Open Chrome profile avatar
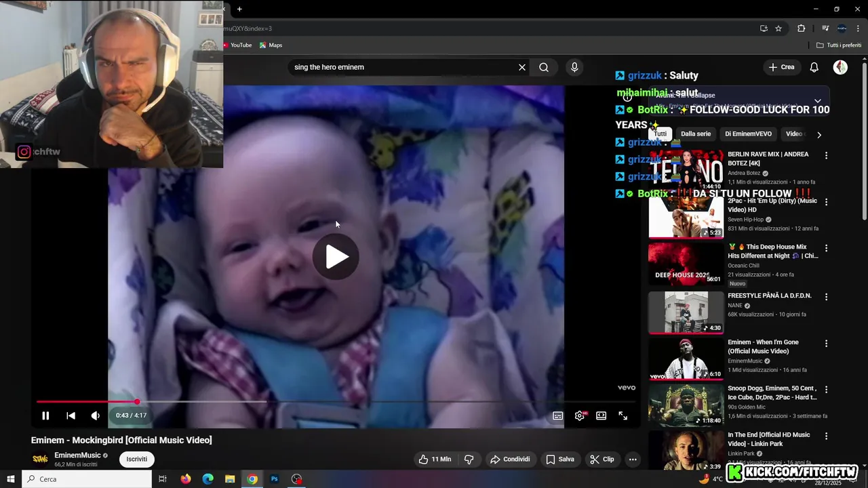The image size is (868, 488). tap(842, 28)
